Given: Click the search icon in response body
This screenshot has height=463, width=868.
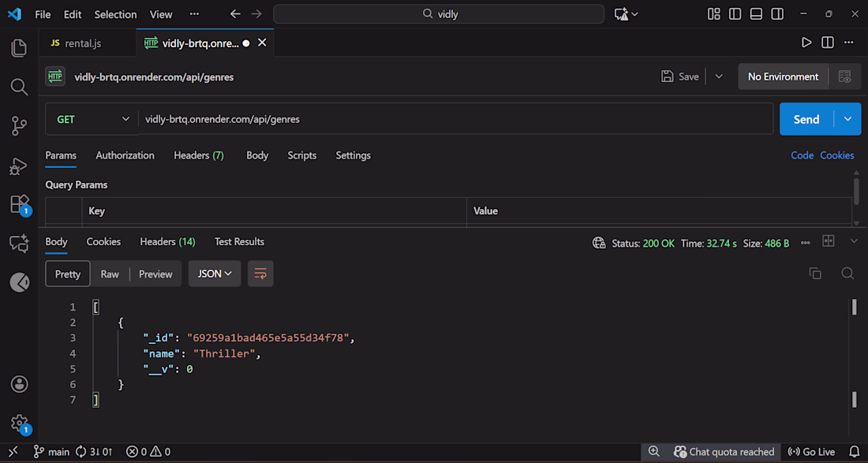Looking at the screenshot, I should coord(847,274).
